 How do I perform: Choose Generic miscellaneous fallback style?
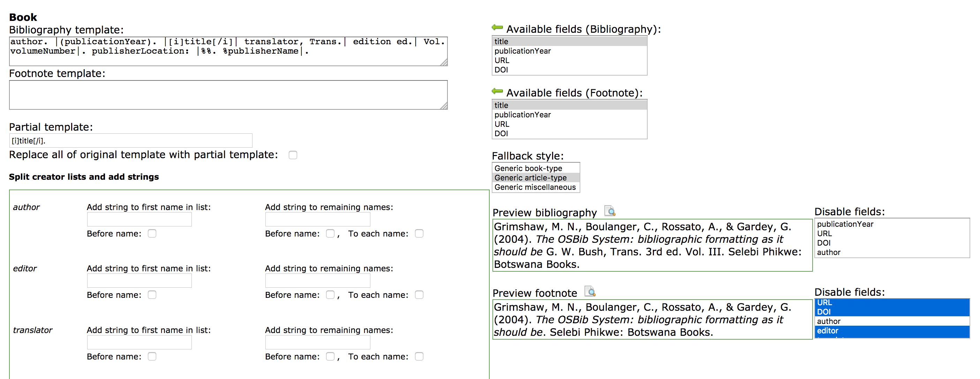pyautogui.click(x=536, y=187)
